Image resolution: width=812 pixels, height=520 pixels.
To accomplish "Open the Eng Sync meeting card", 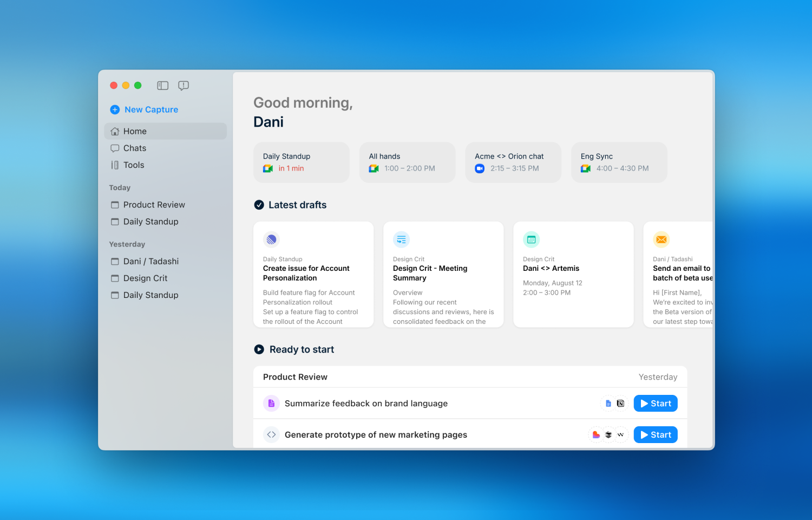I will pos(619,162).
